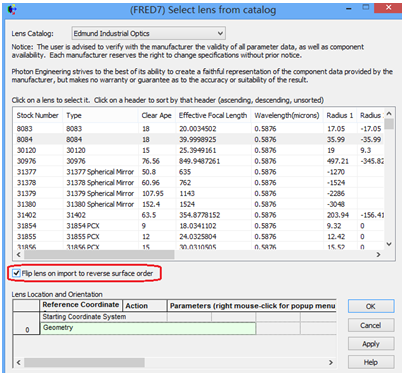Select the 31377 Spherical Mirror row
Image resolution: width=407 pixels, height=377 pixels.
pyautogui.click(x=199, y=172)
